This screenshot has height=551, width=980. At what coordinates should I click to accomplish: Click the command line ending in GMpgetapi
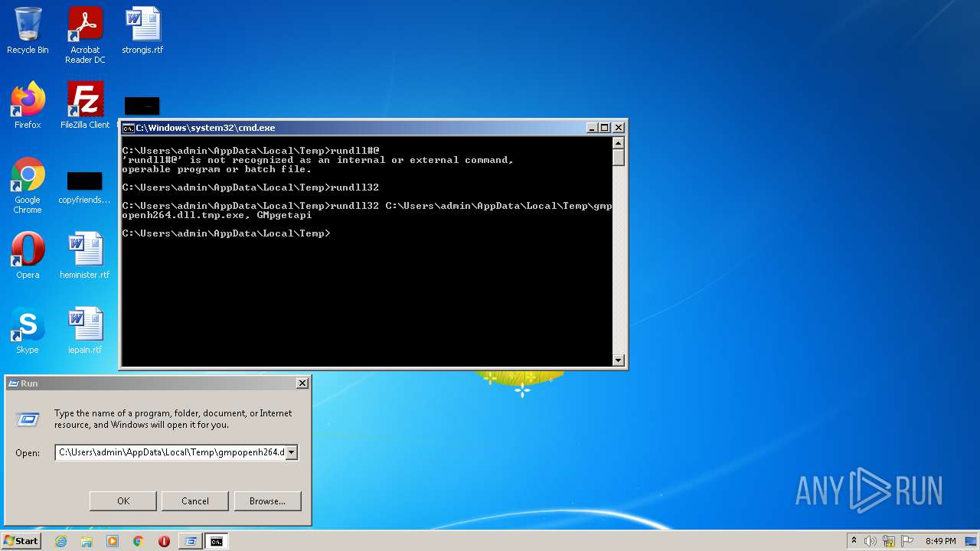point(367,210)
